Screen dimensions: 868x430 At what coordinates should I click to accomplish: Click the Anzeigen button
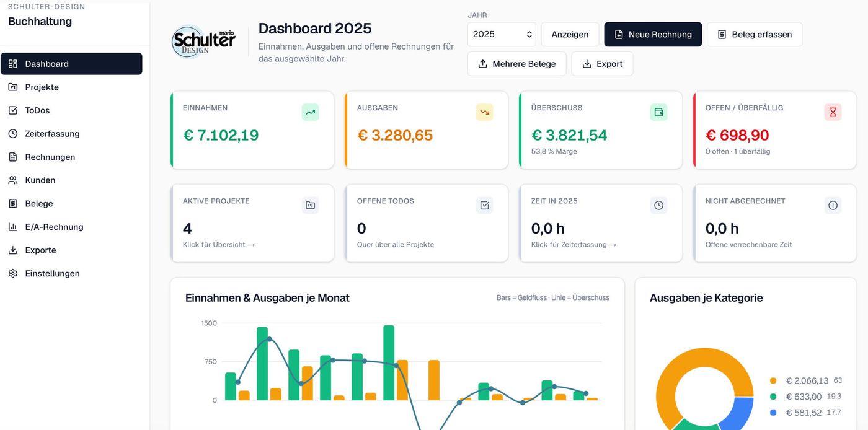pyautogui.click(x=570, y=35)
